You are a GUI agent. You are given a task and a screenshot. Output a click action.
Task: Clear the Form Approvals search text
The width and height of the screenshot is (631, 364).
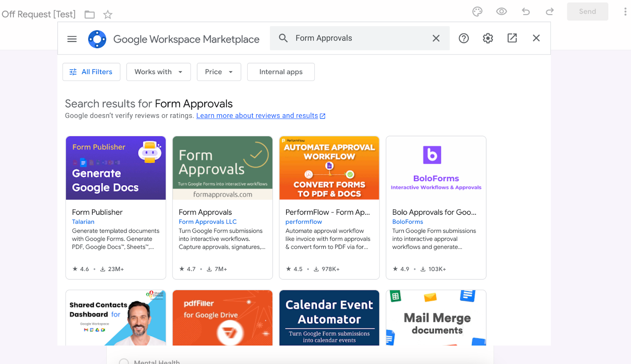(436, 38)
